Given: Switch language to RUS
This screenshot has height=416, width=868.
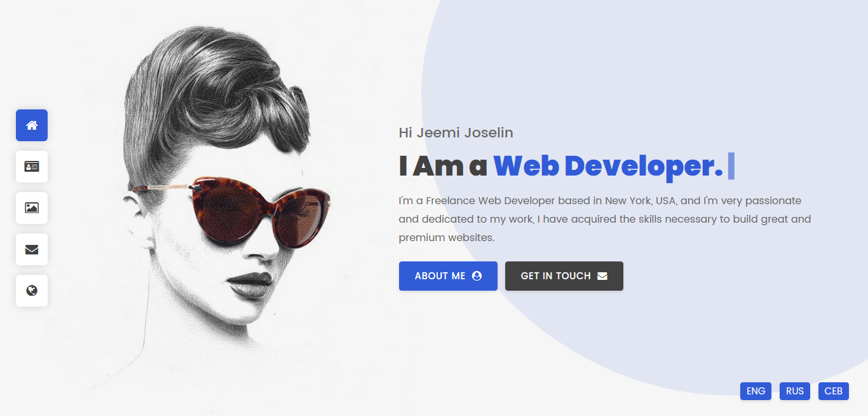Looking at the screenshot, I should 795,391.
